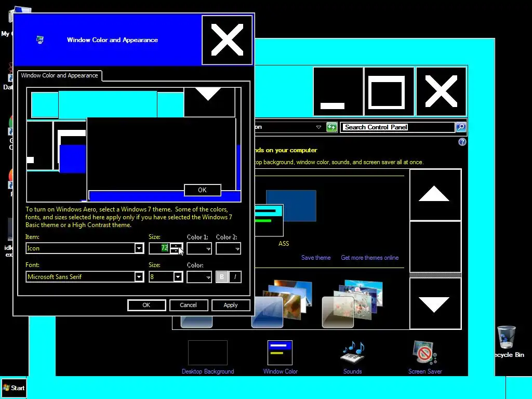
Task: Open the Desktop Background thumbnail icon
Action: [x=208, y=353]
